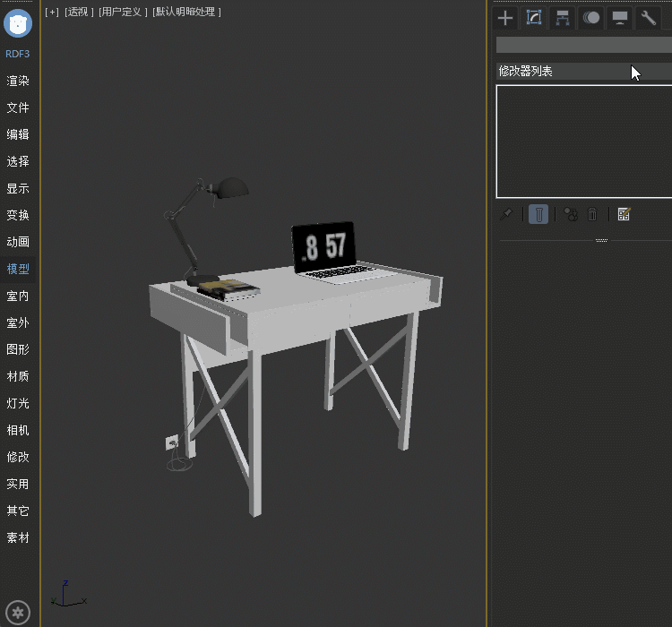Expand the 修改器列表 modifier list dropdown
Viewport: 672px width, 627px height.
point(582,72)
